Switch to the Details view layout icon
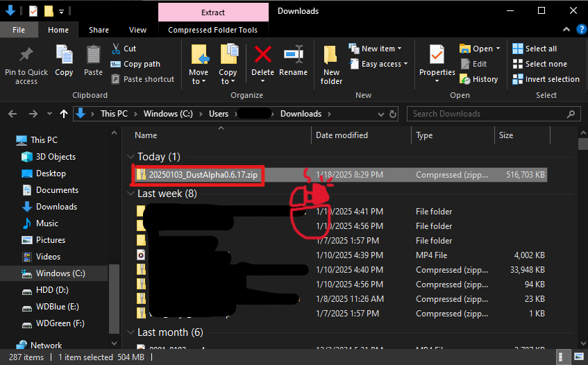This screenshot has width=588, height=365. [563, 357]
